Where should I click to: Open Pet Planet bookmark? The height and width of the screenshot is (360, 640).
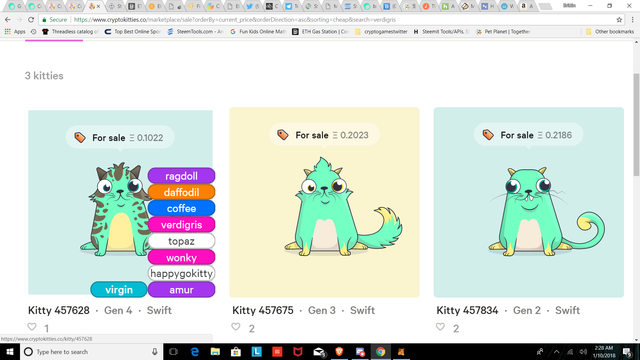(503, 31)
